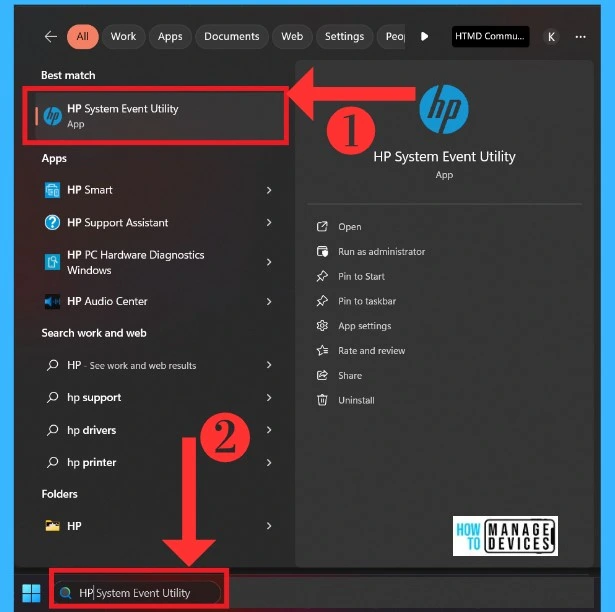Click the HP folder name under Folders
615x612 pixels.
pyautogui.click(x=74, y=526)
